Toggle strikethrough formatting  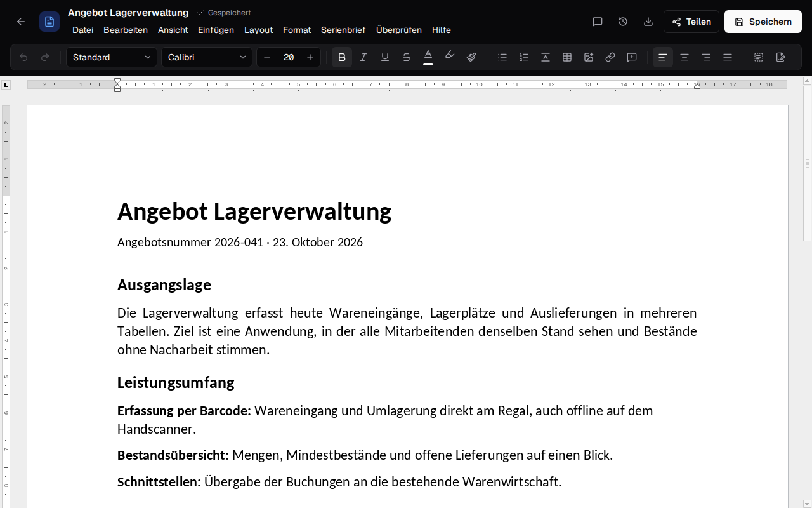point(407,57)
